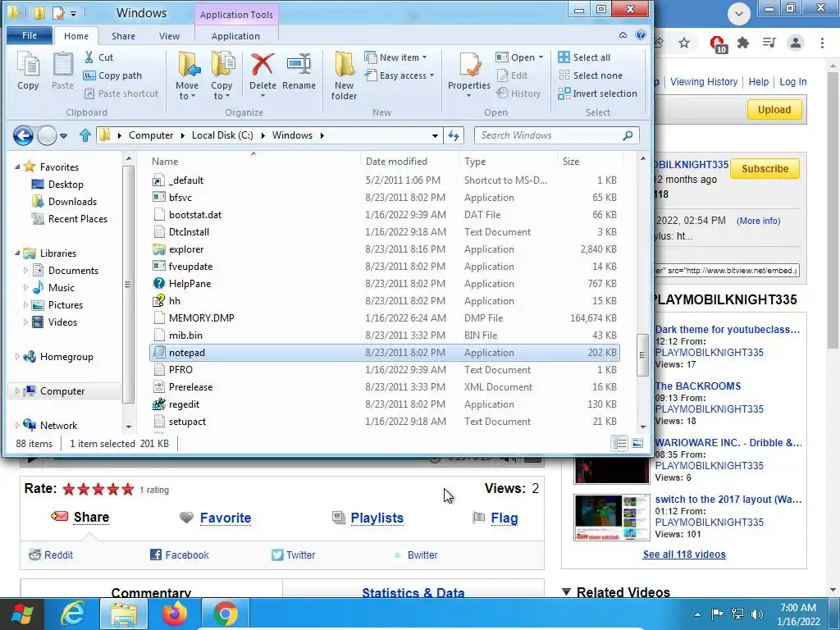Open Chrome three-dot menu
Screen dimensions: 840x630
tap(822, 43)
